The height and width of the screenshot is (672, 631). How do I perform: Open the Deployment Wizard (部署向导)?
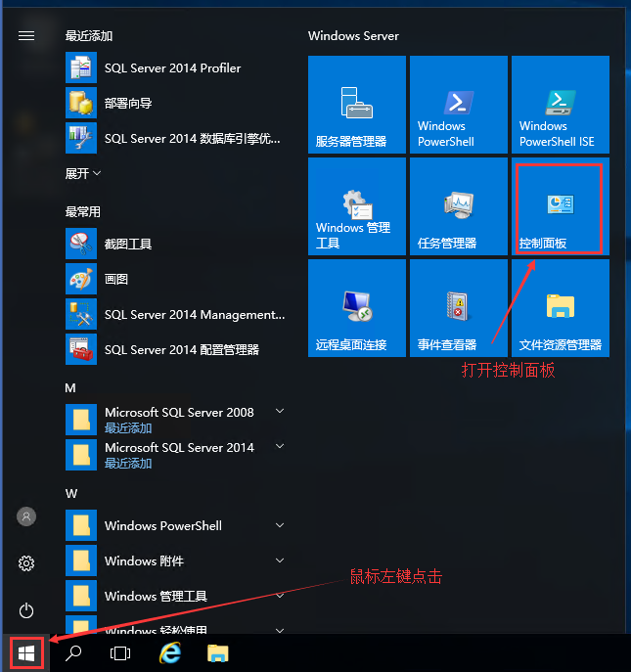pos(176,103)
